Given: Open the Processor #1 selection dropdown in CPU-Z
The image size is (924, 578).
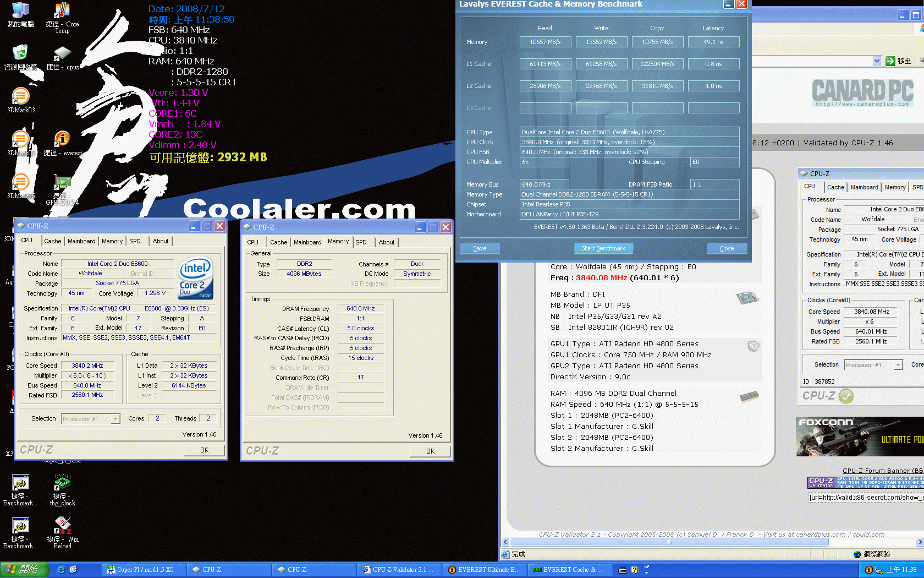Looking at the screenshot, I should pyautogui.click(x=91, y=419).
